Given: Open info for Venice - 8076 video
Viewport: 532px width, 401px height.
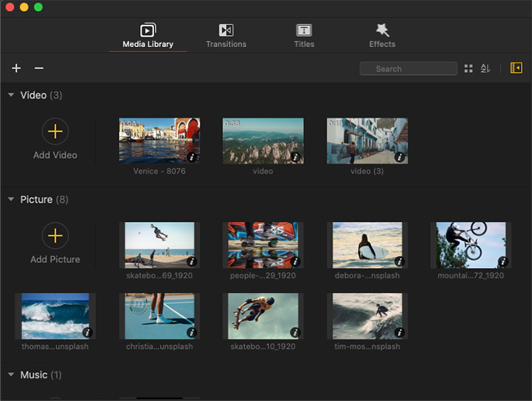Looking at the screenshot, I should click(192, 156).
